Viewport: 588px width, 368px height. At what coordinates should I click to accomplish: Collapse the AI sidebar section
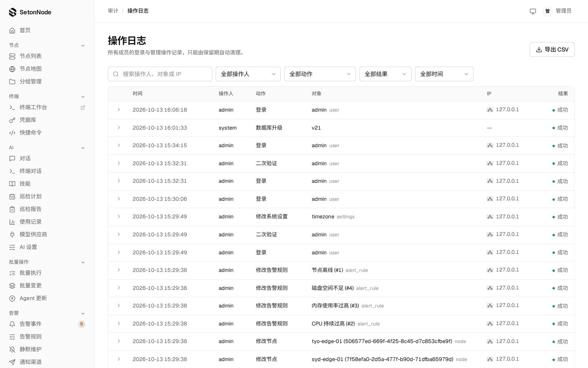pyautogui.click(x=83, y=148)
